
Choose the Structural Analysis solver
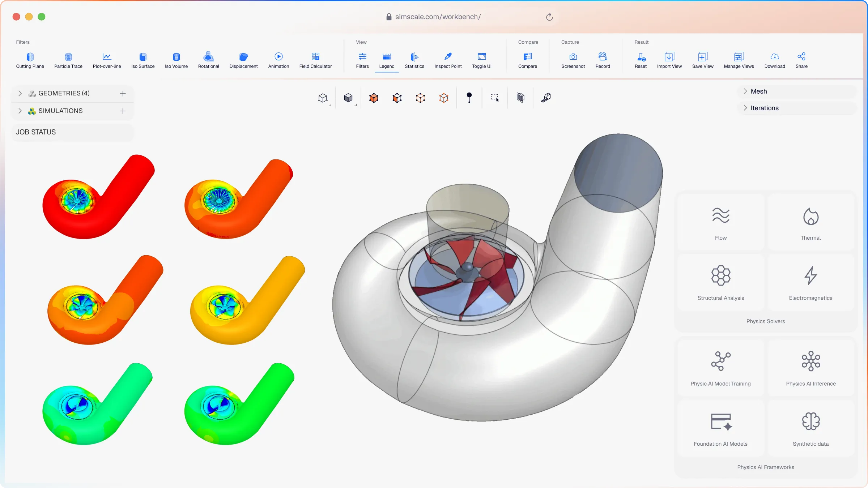(721, 282)
